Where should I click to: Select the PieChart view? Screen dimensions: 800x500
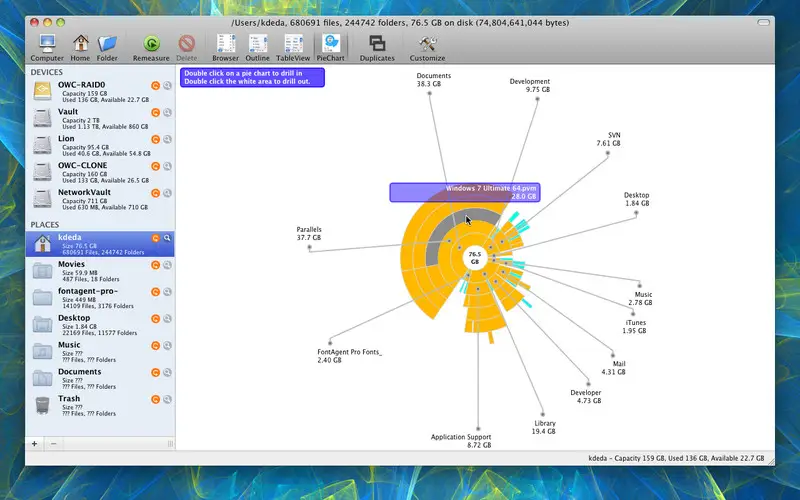click(329, 43)
